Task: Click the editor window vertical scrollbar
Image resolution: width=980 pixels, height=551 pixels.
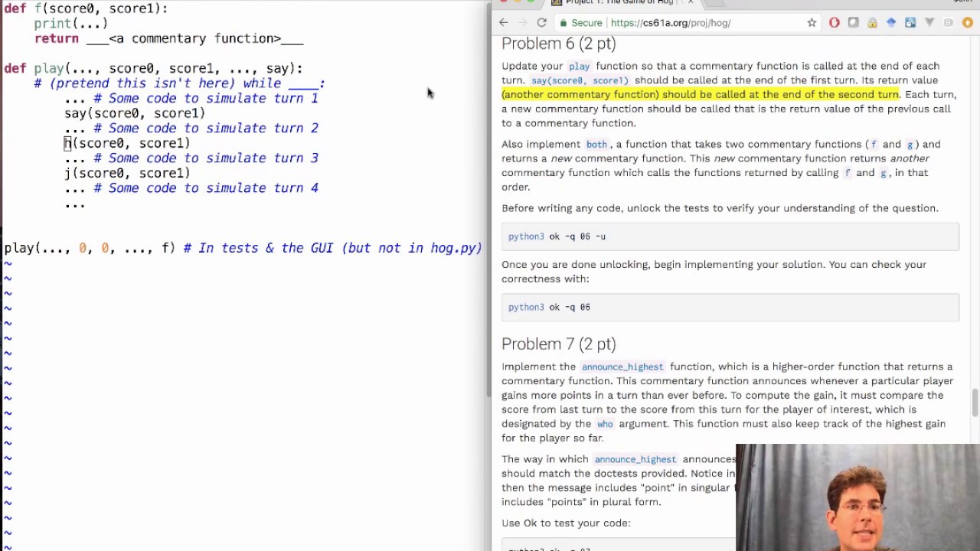Action: pyautogui.click(x=488, y=199)
